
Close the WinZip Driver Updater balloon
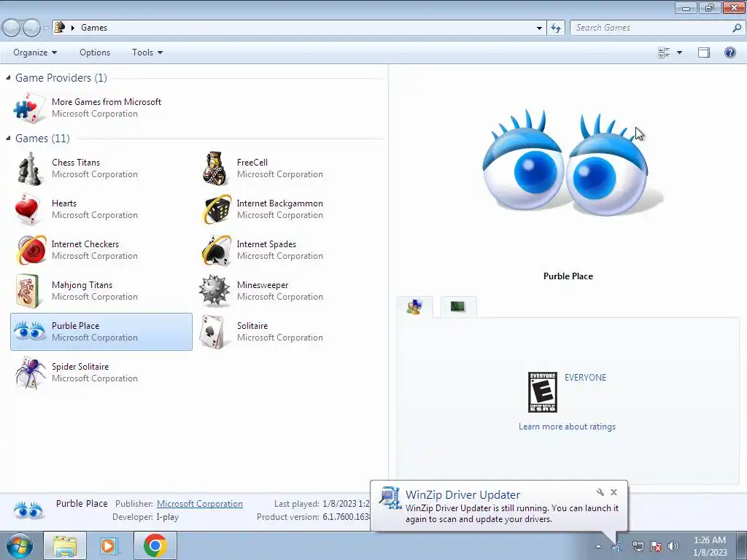click(614, 492)
